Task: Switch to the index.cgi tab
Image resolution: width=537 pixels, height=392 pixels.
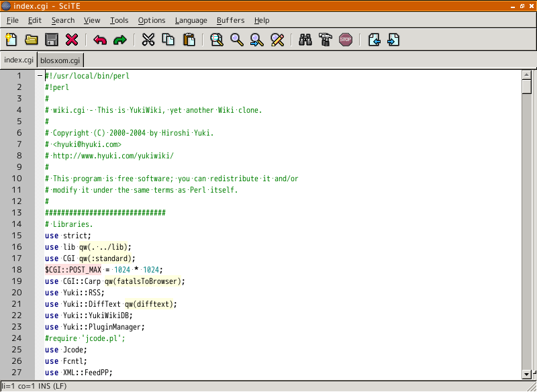Action: pyautogui.click(x=19, y=60)
